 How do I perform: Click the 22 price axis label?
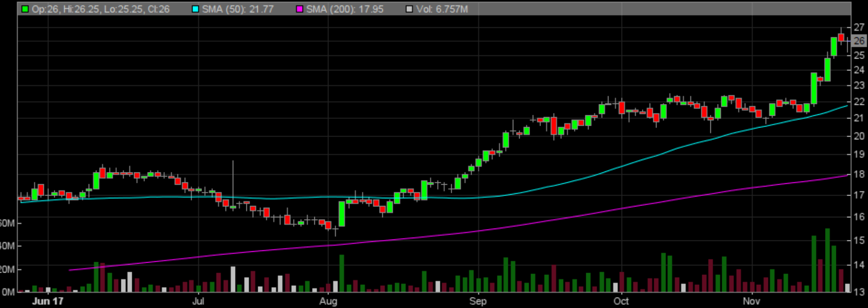click(859, 102)
